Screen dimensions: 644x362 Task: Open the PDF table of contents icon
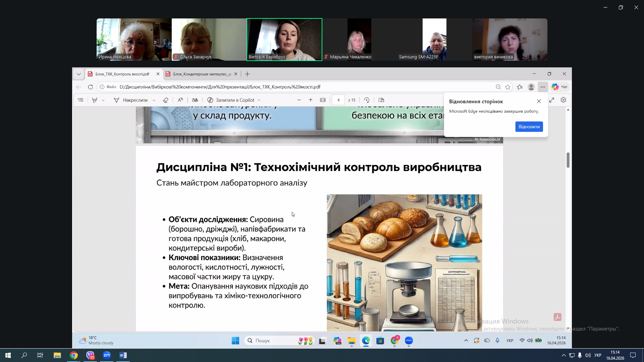[x=80, y=100]
